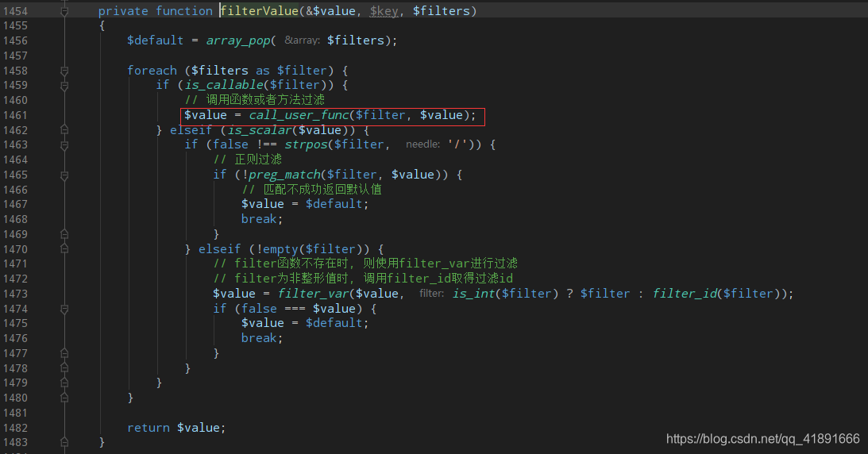Click the fold end marker on line 1480

(64, 398)
